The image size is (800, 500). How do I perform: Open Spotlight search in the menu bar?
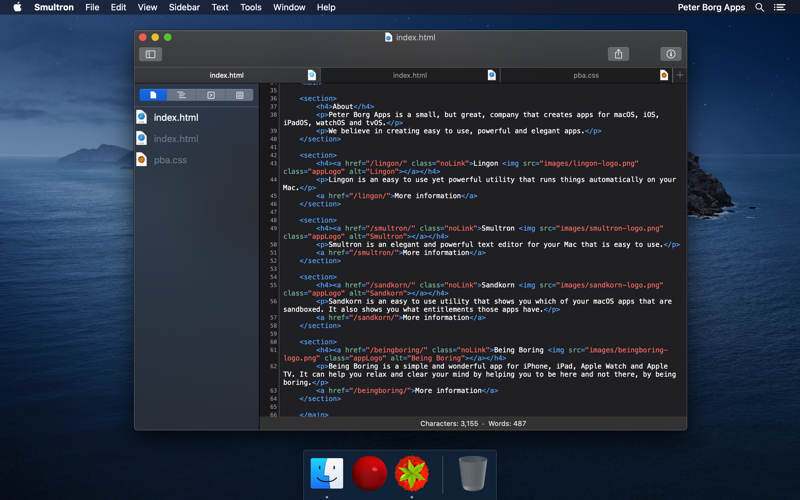coord(760,7)
